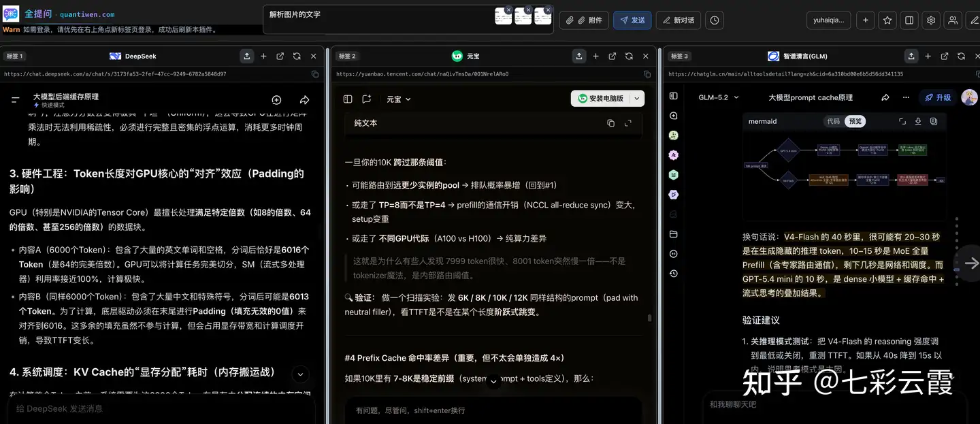Click the 升级 upgrade button
The height and width of the screenshot is (424, 980).
938,97
